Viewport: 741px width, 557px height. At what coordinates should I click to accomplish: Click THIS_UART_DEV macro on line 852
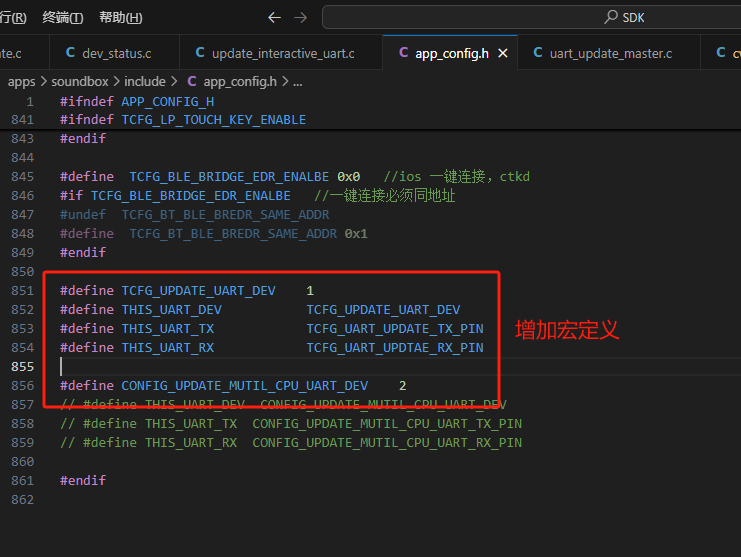tap(172, 310)
